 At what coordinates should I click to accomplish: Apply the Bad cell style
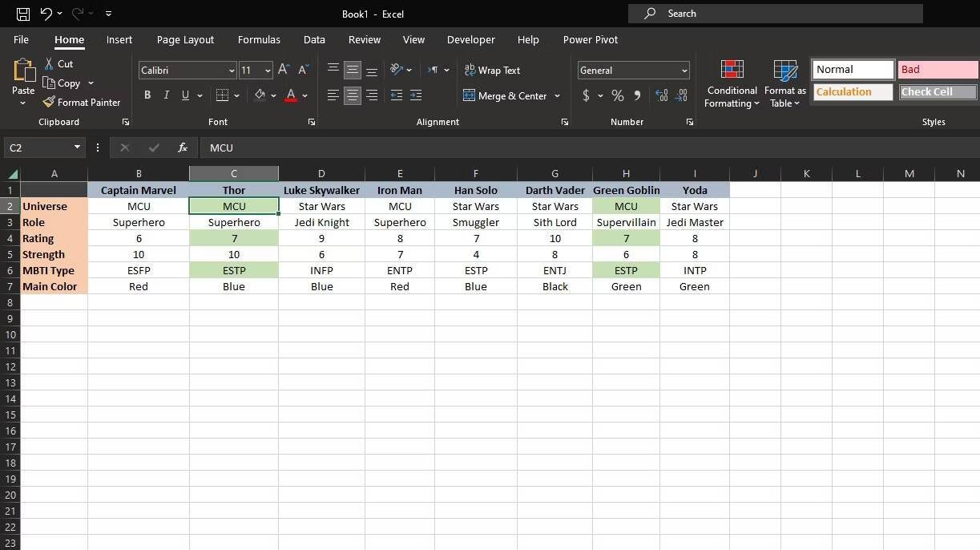936,69
